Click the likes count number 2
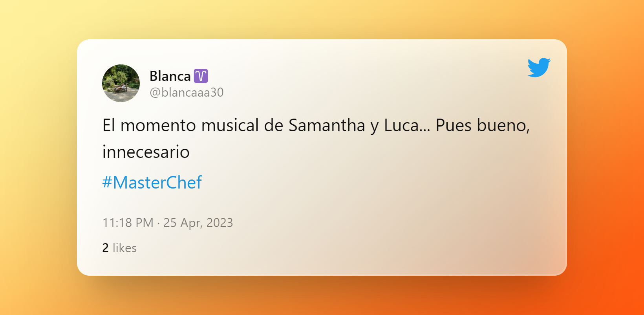Image resolution: width=644 pixels, height=315 pixels. 105,248
